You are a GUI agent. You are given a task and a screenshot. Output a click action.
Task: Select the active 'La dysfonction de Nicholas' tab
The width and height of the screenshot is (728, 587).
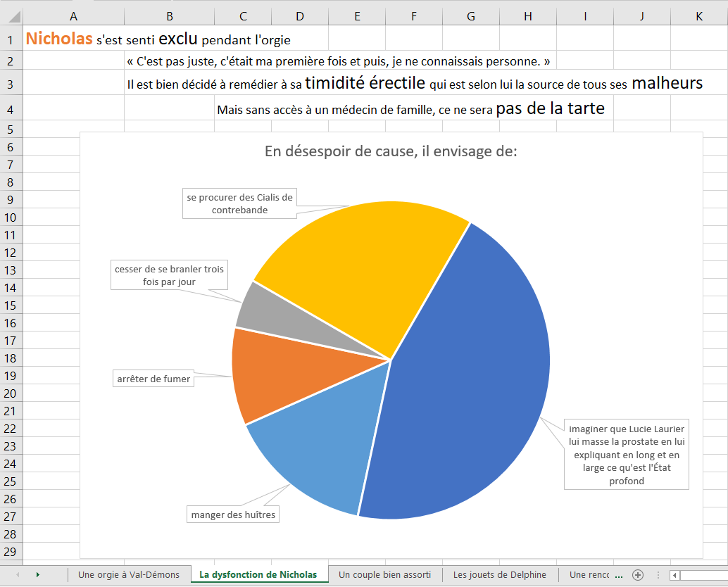click(x=258, y=574)
